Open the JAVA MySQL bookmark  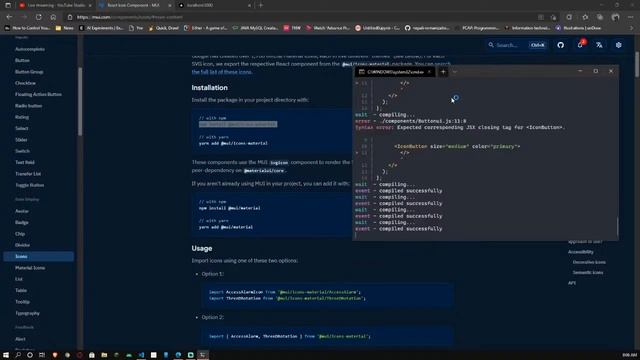coord(256,28)
